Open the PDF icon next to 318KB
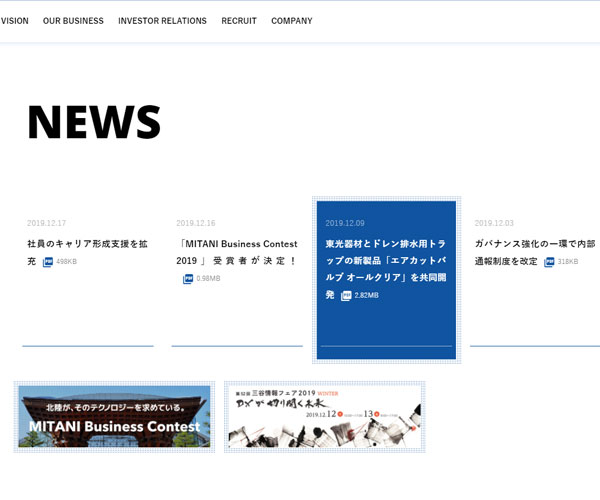The image size is (600, 500). pos(549,262)
